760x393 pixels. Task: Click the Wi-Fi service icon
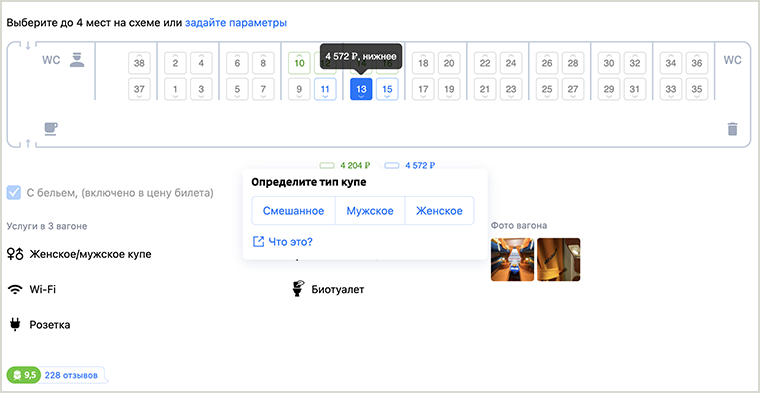(x=16, y=290)
